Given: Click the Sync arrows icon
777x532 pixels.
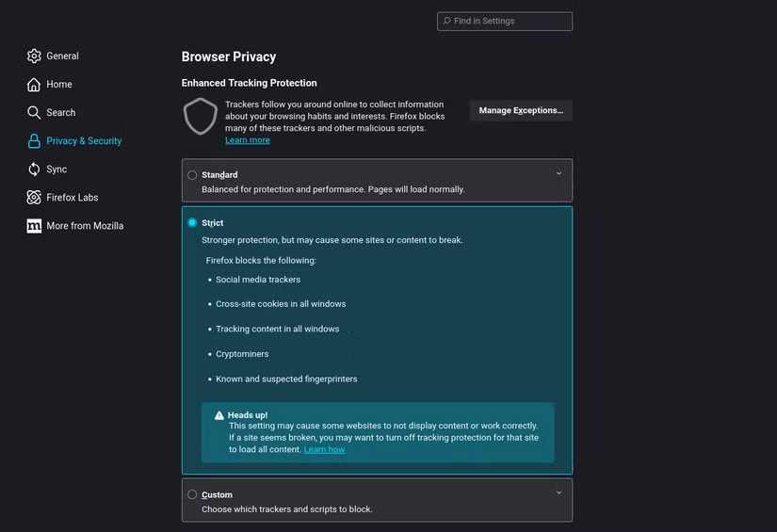Looking at the screenshot, I should click(34, 169).
